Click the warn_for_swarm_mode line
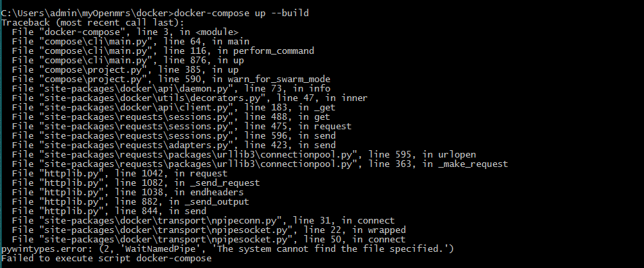 tap(171, 79)
